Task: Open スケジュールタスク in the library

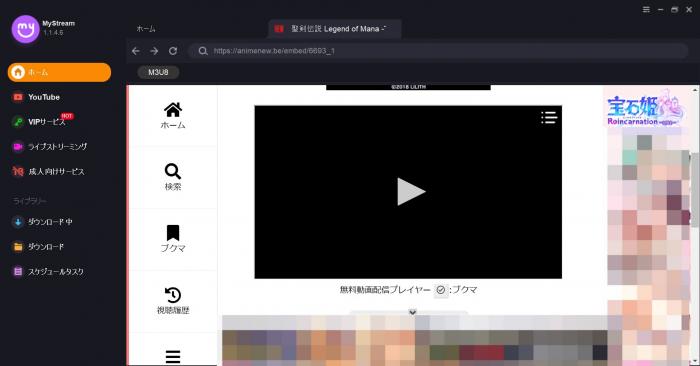Action: tap(48, 271)
